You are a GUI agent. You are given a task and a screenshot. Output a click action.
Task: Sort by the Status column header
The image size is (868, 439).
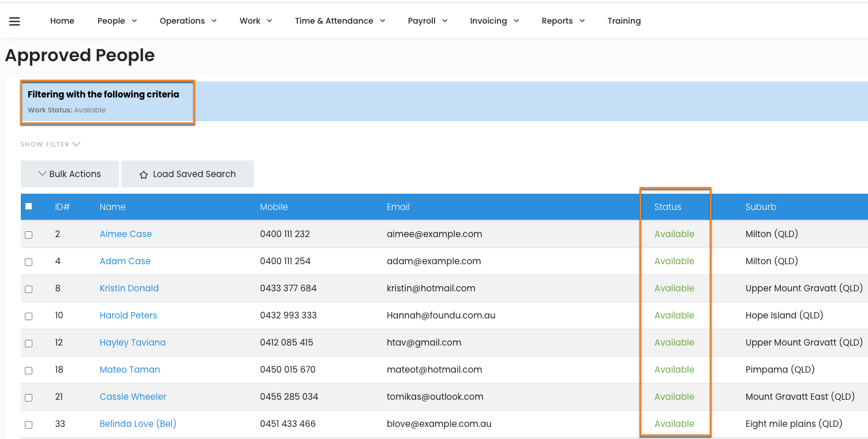click(668, 207)
